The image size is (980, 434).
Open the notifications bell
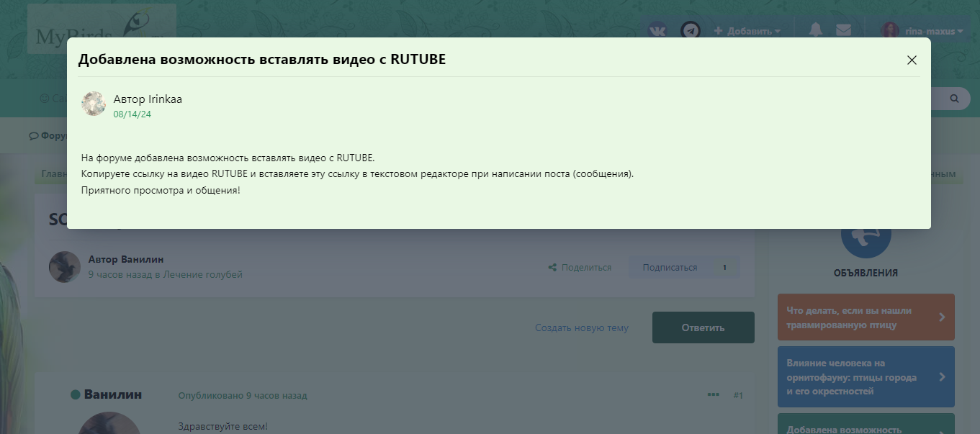(816, 30)
